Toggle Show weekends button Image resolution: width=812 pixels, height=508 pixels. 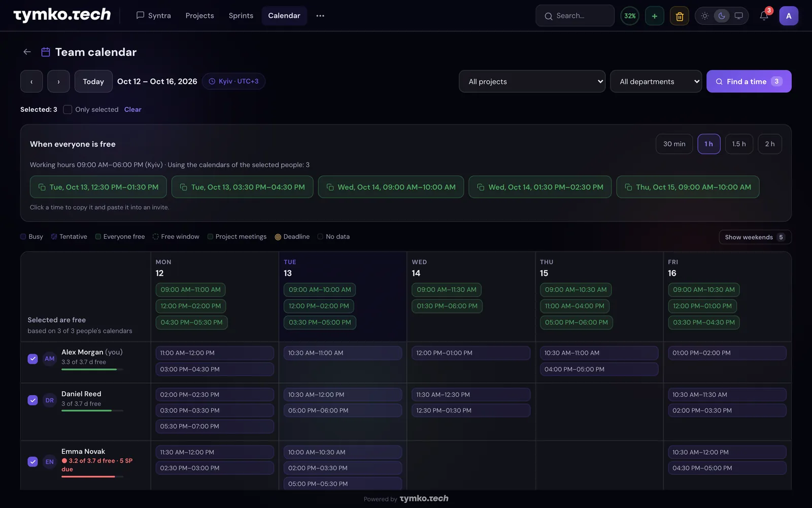point(755,237)
